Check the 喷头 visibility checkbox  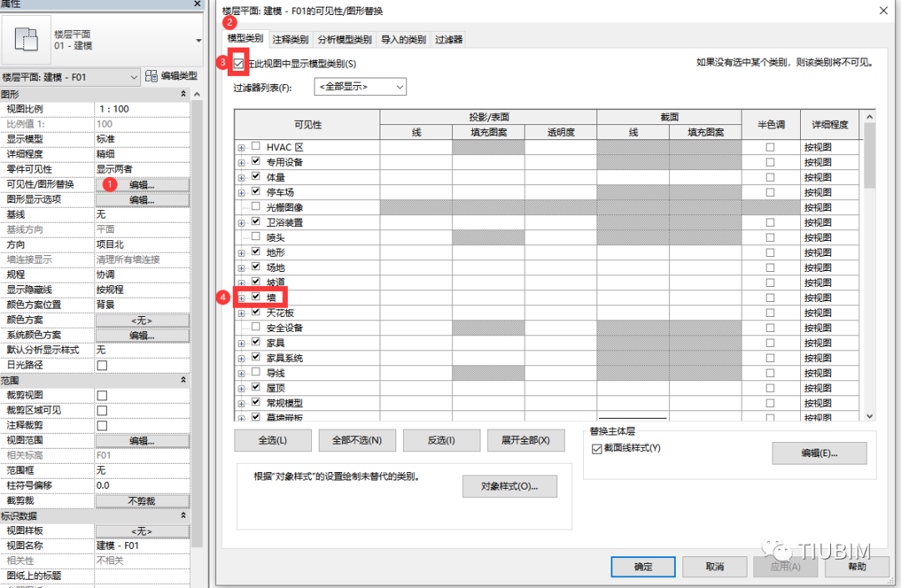click(256, 237)
